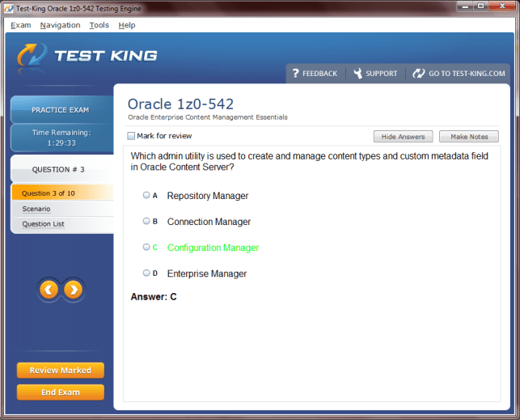This screenshot has height=420, width=520.
Task: Click the End Exam button
Action: coord(61,392)
